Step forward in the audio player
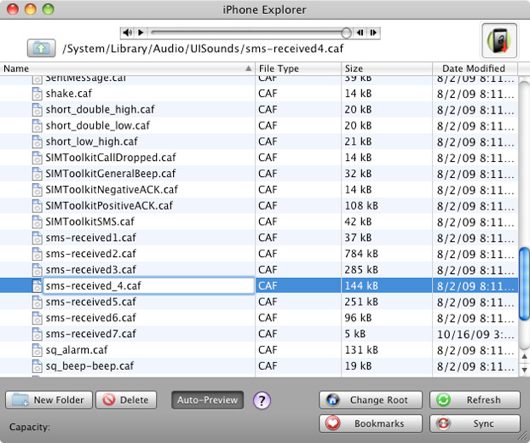Image resolution: width=530 pixels, height=443 pixels. 373,33
